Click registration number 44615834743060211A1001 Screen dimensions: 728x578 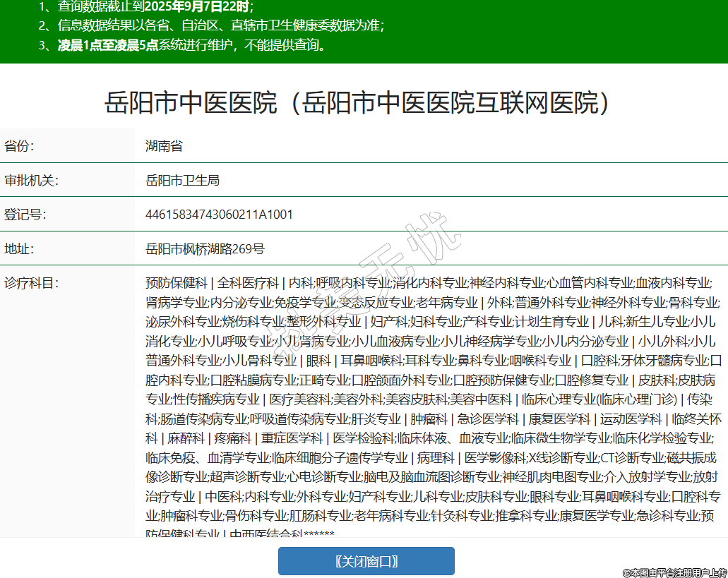219,214
